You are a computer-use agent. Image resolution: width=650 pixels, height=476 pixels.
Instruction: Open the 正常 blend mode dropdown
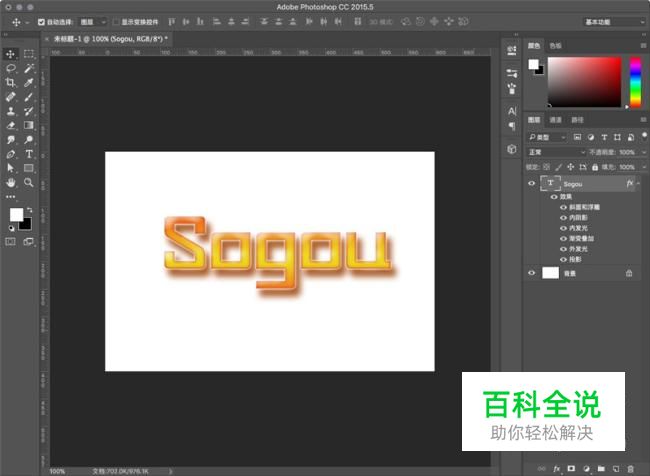tap(556, 152)
